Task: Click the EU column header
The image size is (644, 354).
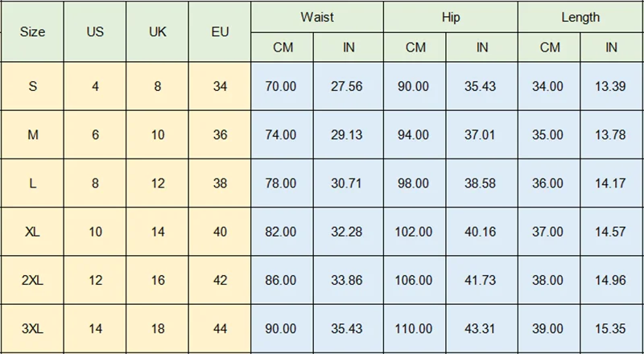Action: pos(221,32)
